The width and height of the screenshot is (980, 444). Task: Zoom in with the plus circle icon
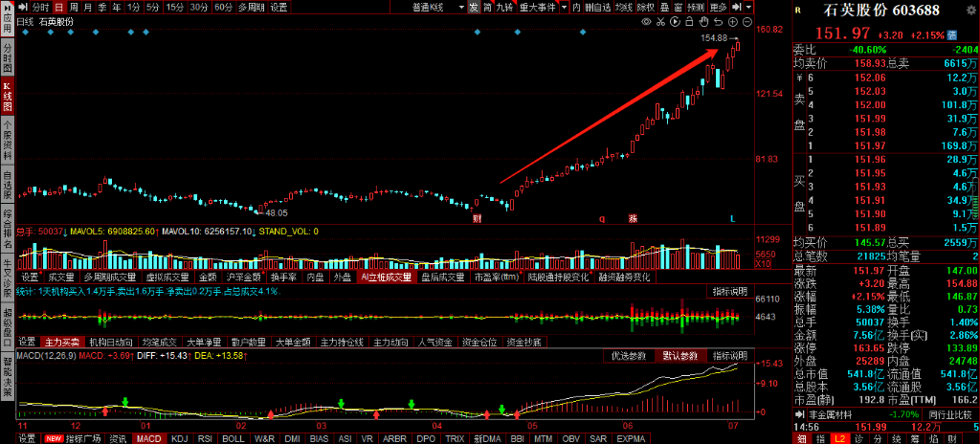click(x=733, y=21)
